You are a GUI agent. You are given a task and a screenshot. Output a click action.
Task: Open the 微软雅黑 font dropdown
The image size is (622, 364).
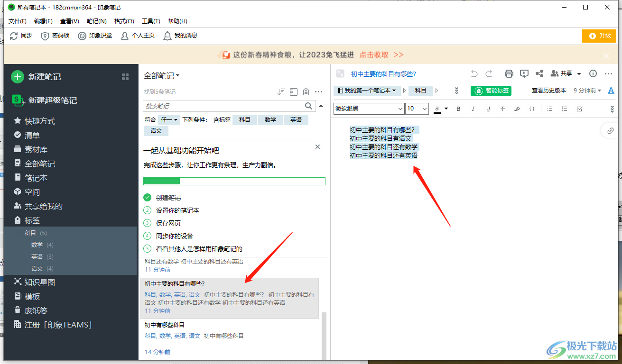(x=369, y=109)
